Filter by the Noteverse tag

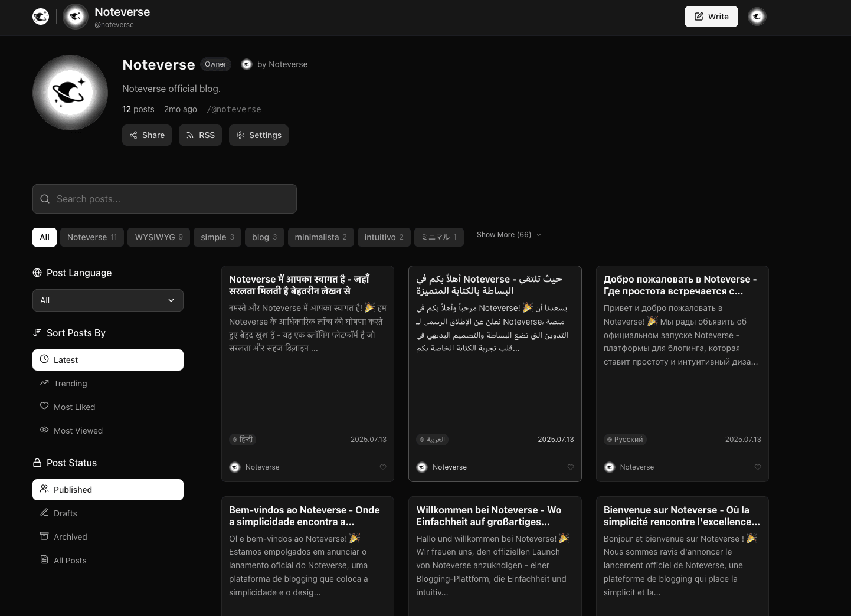click(x=92, y=237)
